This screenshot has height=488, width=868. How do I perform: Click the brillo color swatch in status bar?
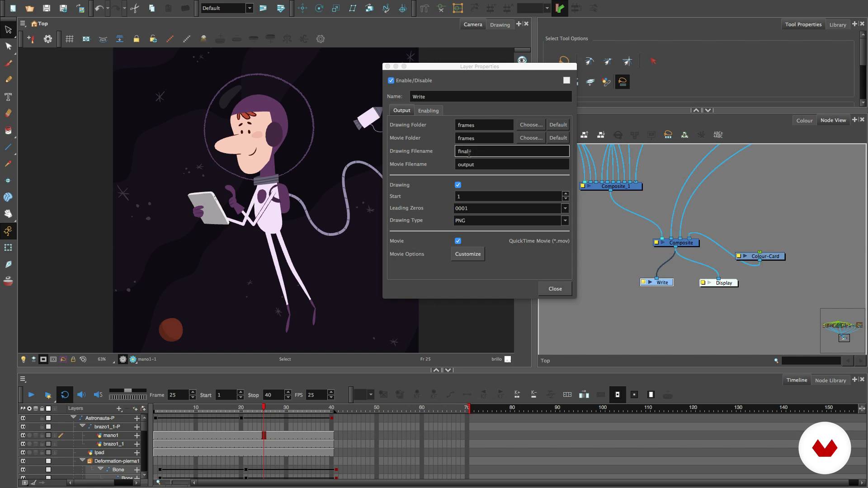[508, 359]
